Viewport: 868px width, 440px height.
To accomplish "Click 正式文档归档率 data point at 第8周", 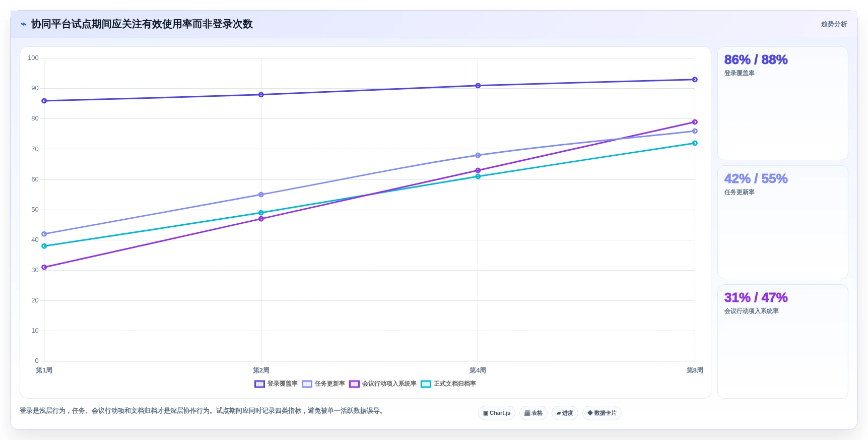I will [x=695, y=143].
